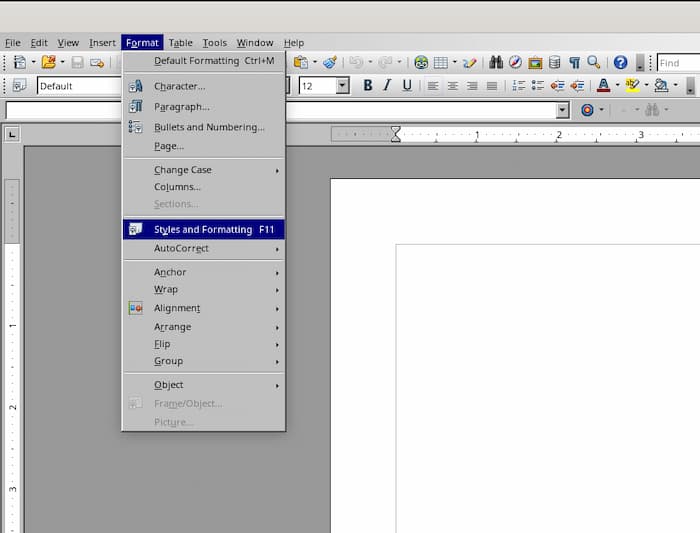This screenshot has height=533, width=700.
Task: Open the Insert menu
Action: tap(102, 43)
